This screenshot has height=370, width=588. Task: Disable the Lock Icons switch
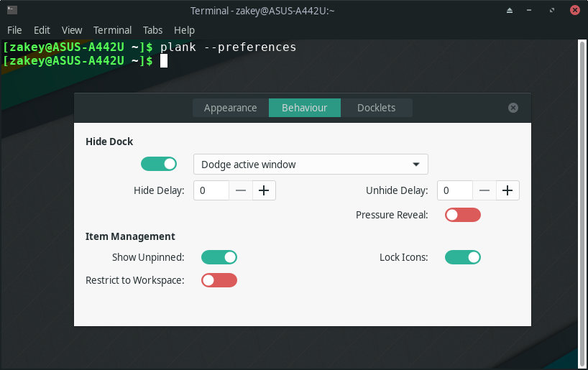(x=463, y=257)
